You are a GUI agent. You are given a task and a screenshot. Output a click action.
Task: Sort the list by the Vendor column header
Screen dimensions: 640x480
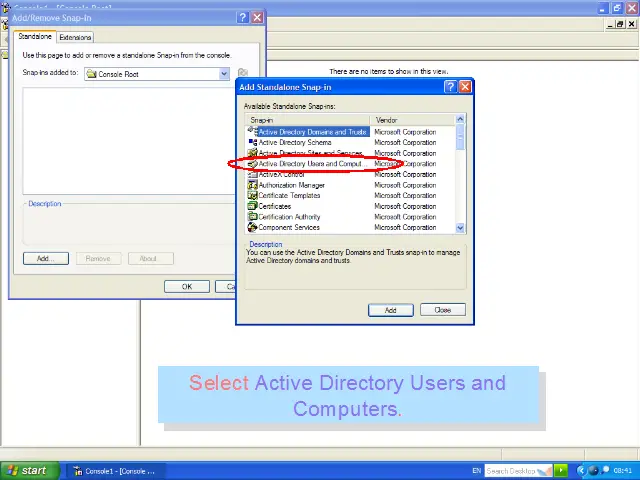pos(410,120)
